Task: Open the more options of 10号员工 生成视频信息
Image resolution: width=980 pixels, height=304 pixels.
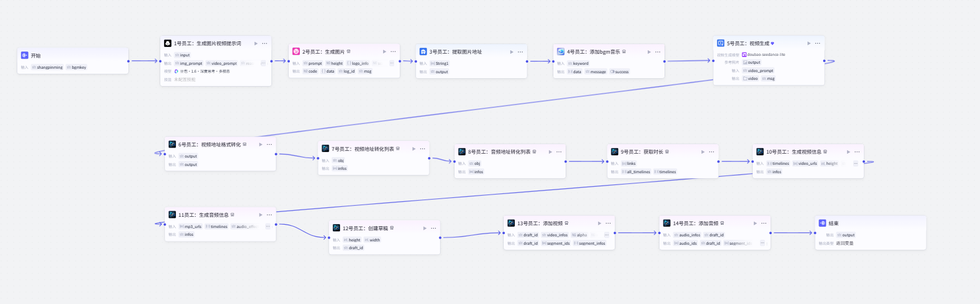Action: [x=857, y=151]
